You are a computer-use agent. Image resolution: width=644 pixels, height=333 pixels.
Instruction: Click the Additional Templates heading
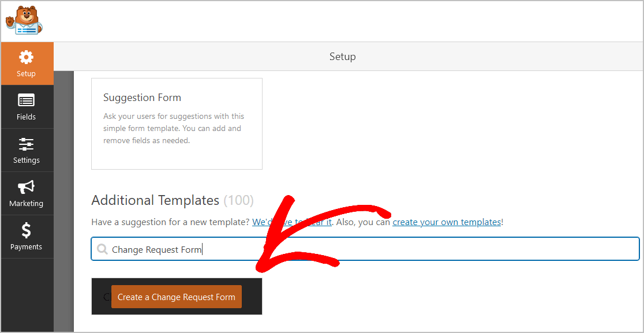pyautogui.click(x=155, y=200)
